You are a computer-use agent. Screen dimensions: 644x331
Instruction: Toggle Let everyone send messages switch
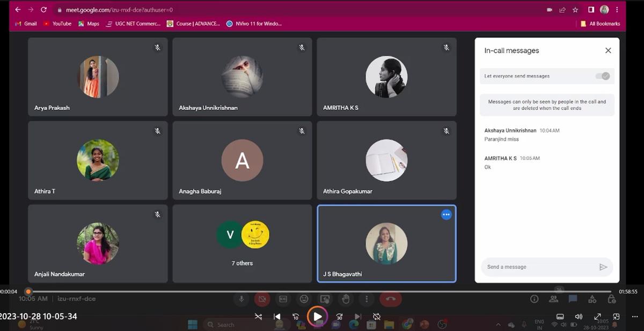coord(603,76)
